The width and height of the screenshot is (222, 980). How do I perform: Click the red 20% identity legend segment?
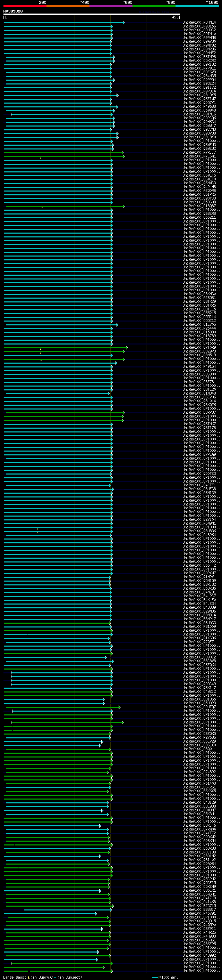(x=25, y=6)
